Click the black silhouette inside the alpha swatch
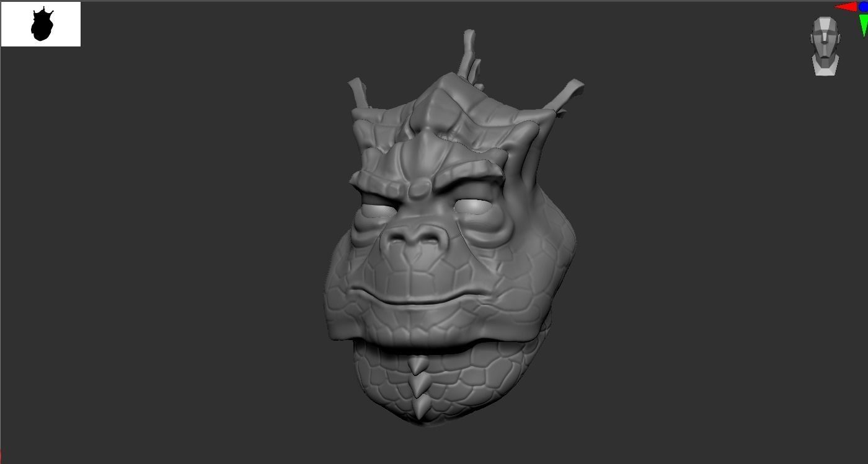This screenshot has width=868, height=464. click(42, 24)
